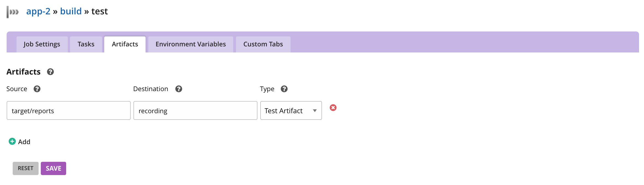
Task: Open the build breadcrumb link
Action: 71,11
